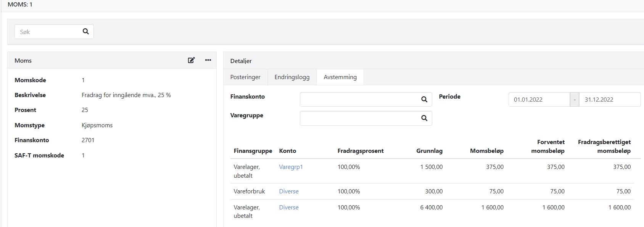The width and height of the screenshot is (644, 227).
Task: Click the Fradragsprosent column header
Action: (360, 151)
